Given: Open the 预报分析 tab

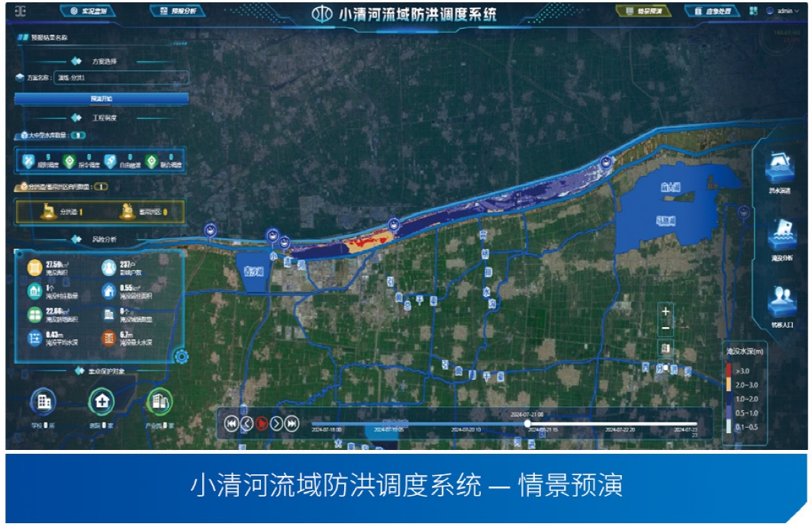Looking at the screenshot, I should (179, 11).
